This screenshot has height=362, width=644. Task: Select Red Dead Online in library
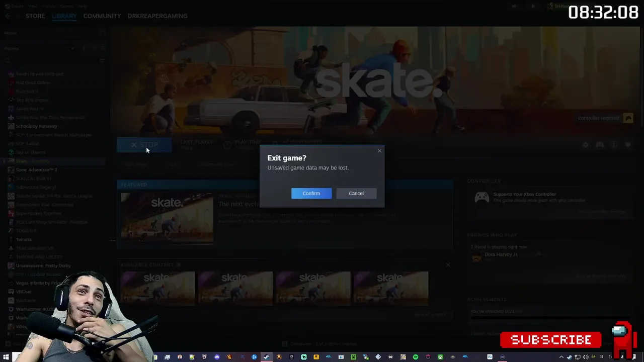[x=33, y=82]
